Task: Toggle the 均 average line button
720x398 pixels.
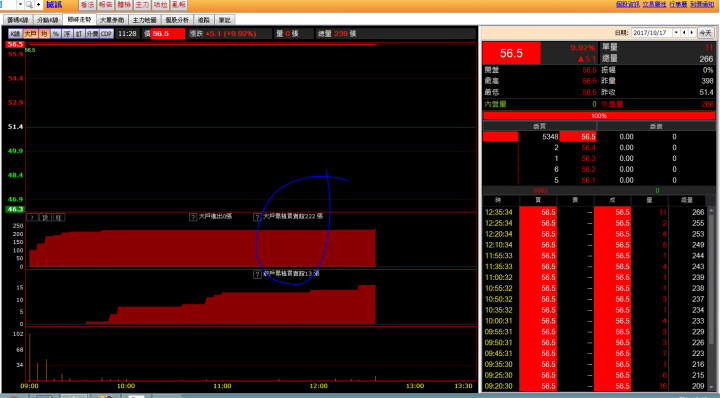Action: (x=44, y=34)
